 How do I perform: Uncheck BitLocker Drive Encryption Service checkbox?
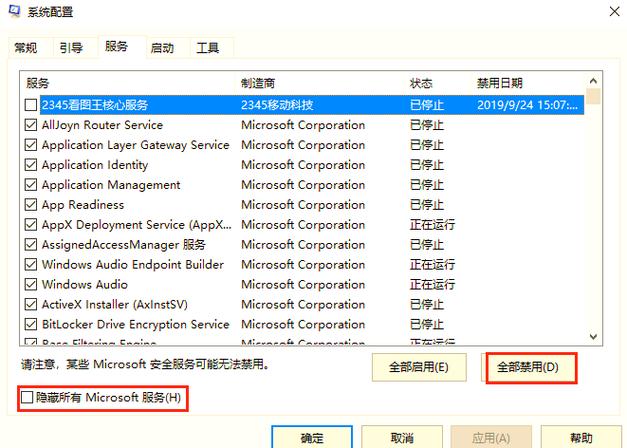31,324
